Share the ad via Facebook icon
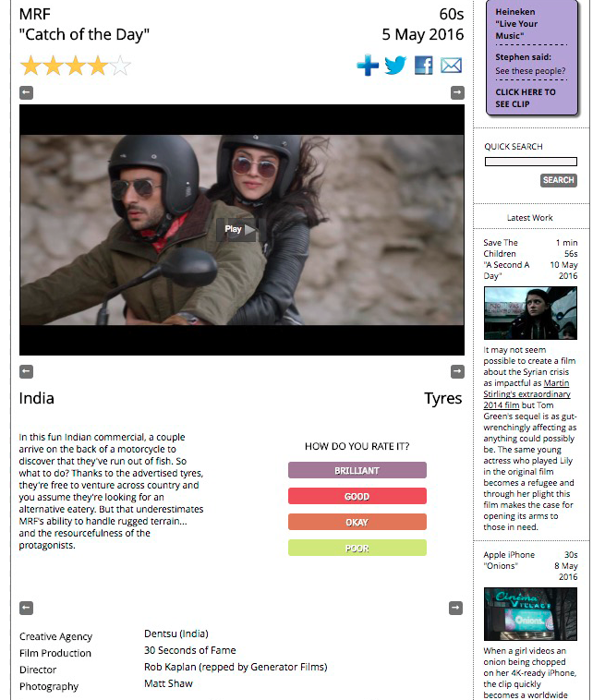605x700 pixels. coord(424,66)
